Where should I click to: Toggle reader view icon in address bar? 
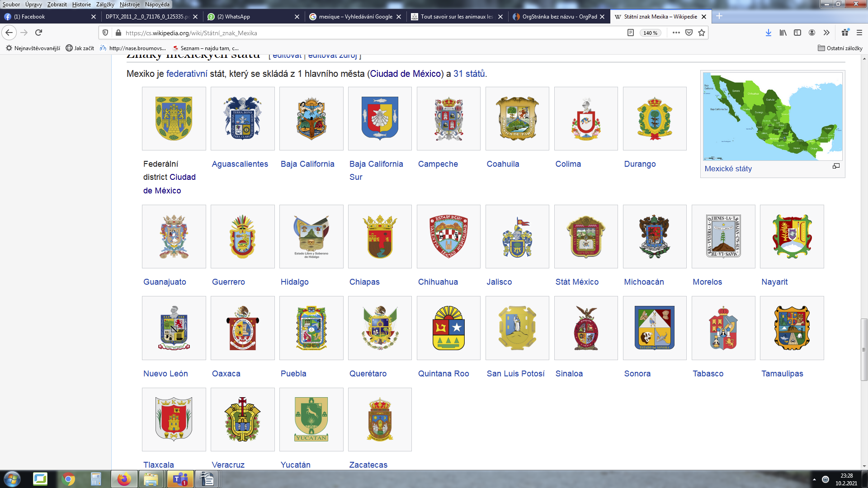[x=631, y=33]
